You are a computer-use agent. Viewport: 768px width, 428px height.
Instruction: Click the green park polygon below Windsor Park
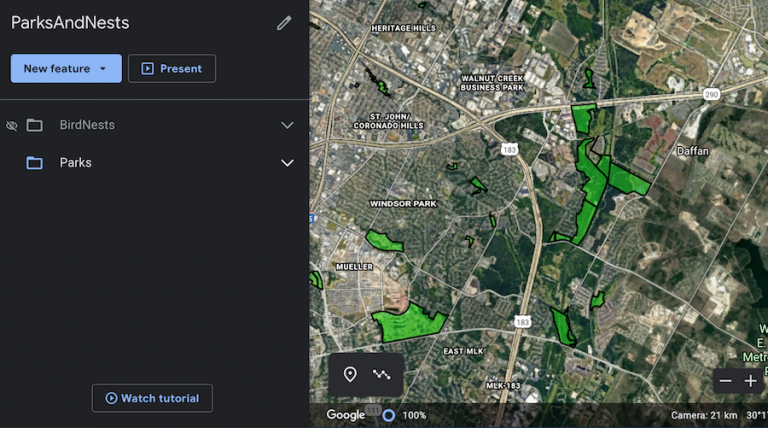click(x=384, y=241)
